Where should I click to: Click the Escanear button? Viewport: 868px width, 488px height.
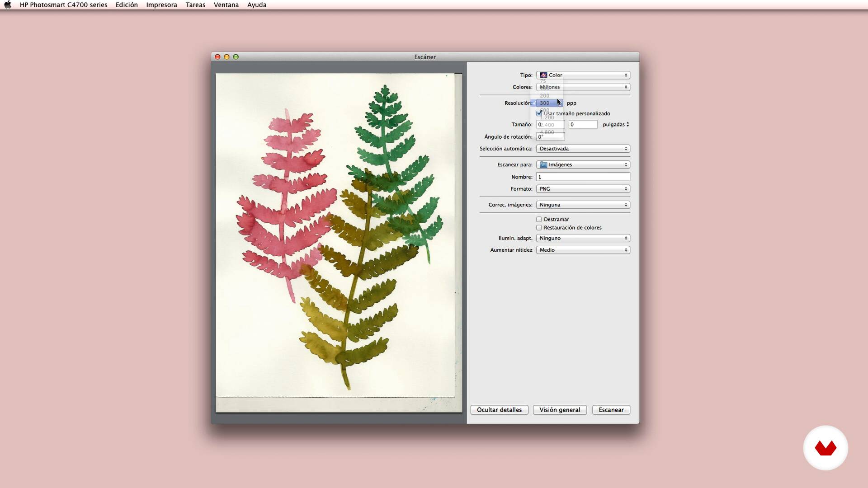click(611, 410)
